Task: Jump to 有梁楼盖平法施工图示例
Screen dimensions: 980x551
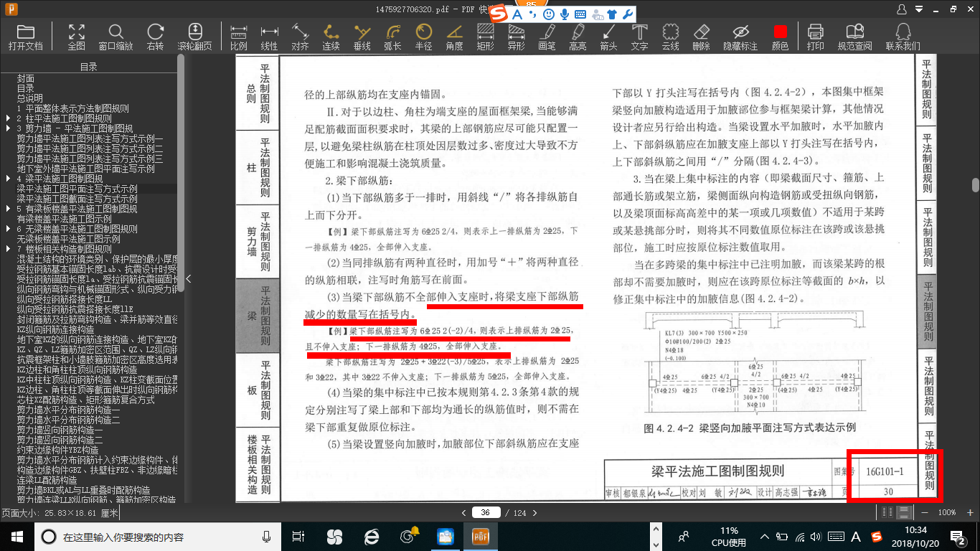Action: [x=65, y=219]
